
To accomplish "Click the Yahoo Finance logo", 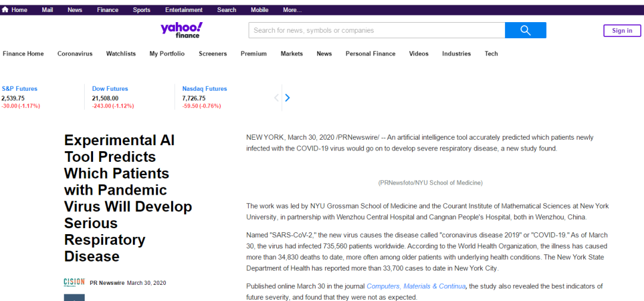I will pyautogui.click(x=181, y=30).
